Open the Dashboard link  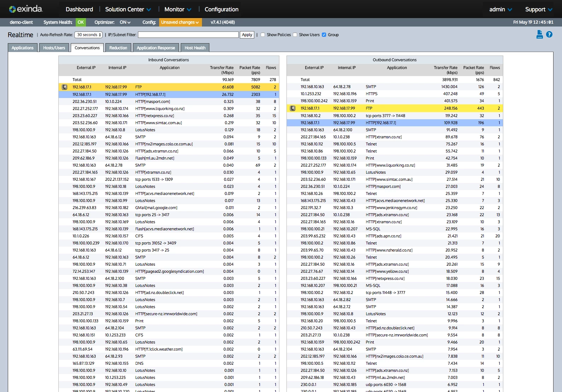pos(79,9)
